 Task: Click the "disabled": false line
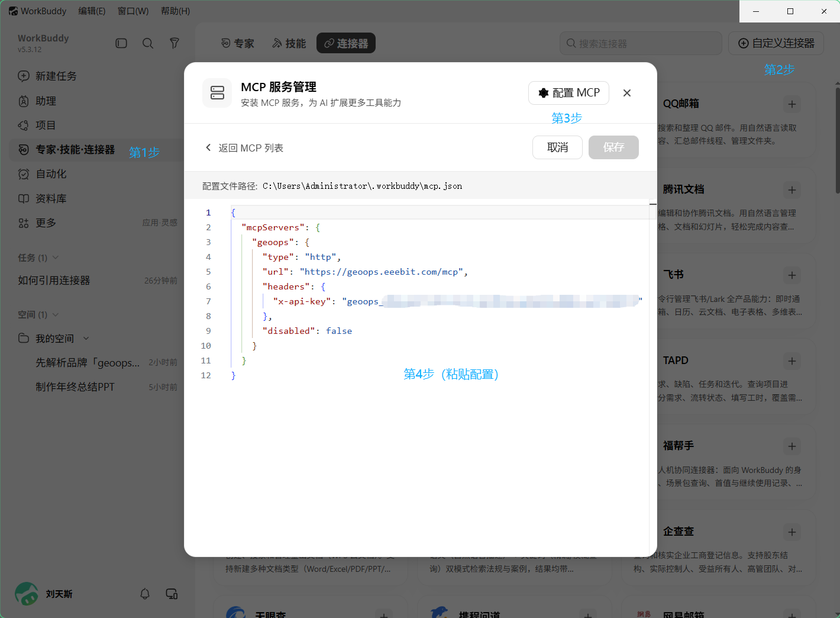click(307, 331)
